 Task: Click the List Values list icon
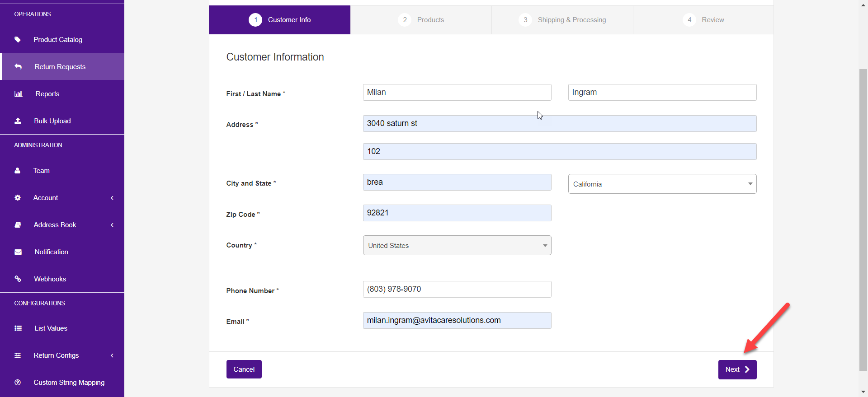pos(18,328)
